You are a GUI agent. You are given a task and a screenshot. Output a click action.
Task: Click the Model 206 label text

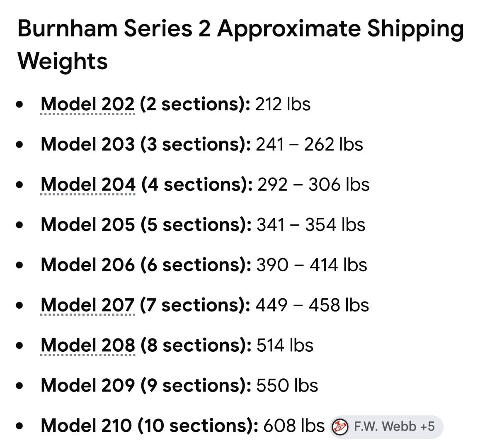coord(88,265)
